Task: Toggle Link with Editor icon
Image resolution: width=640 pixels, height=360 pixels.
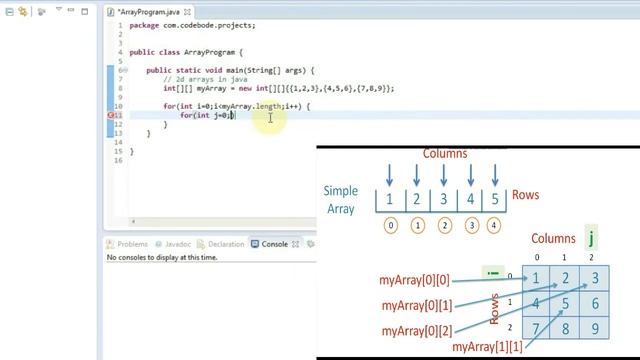Action: [23, 11]
